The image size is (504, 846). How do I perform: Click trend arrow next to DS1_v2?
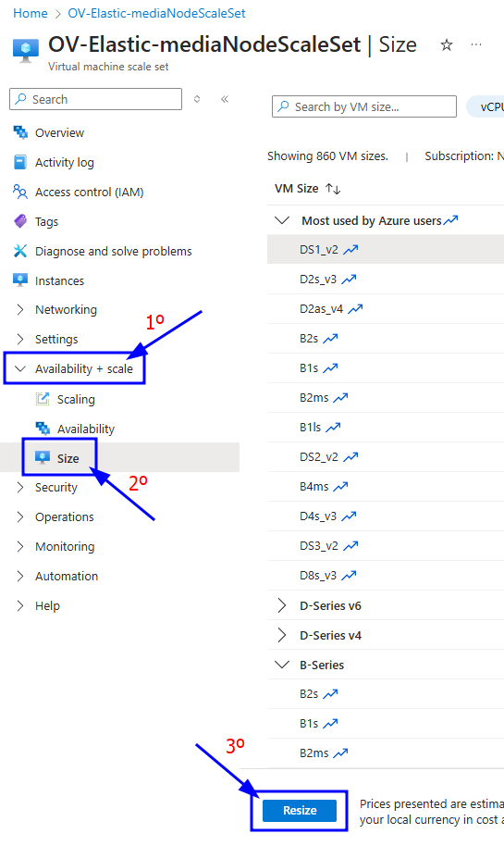[x=350, y=249]
